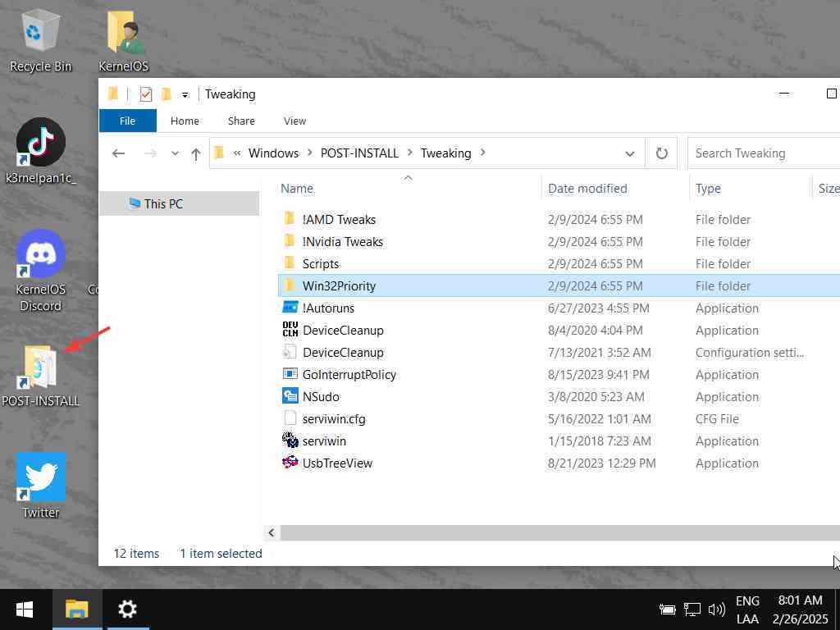Click the New folder icon in quick access toolbar
Viewport: 840px width, 630px height.
pos(167,94)
